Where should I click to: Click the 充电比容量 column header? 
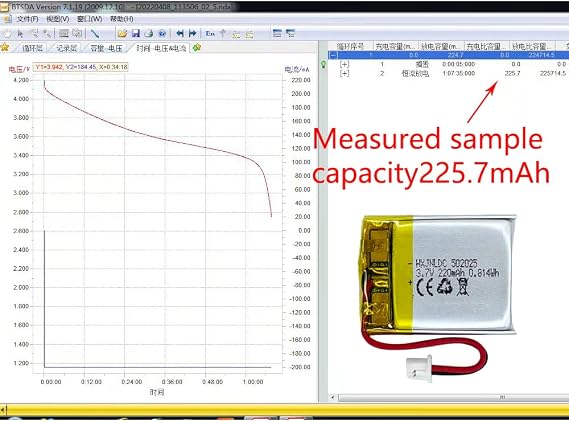tap(487, 46)
